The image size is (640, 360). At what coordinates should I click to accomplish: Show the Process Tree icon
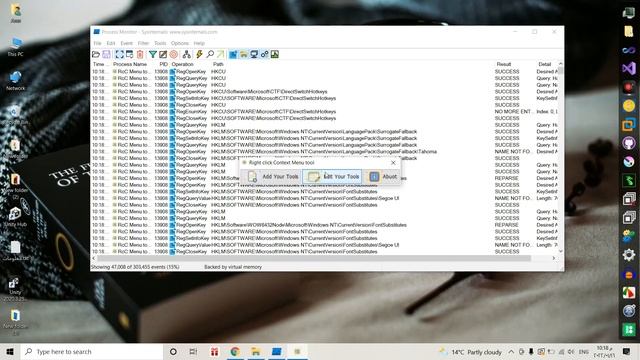click(187, 54)
